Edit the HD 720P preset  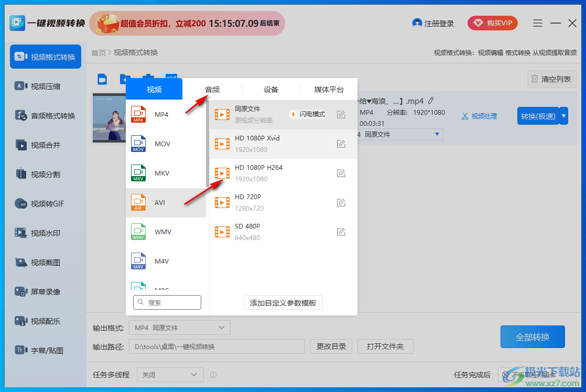[341, 202]
